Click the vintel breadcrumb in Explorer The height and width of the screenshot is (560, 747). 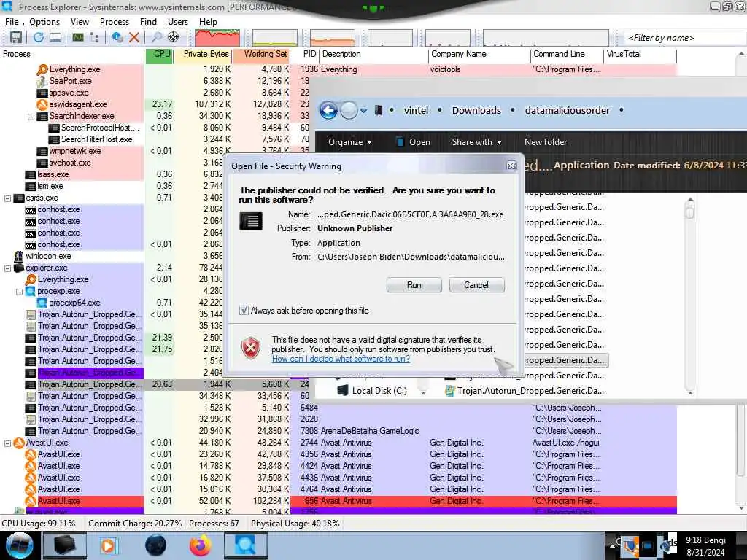416,111
